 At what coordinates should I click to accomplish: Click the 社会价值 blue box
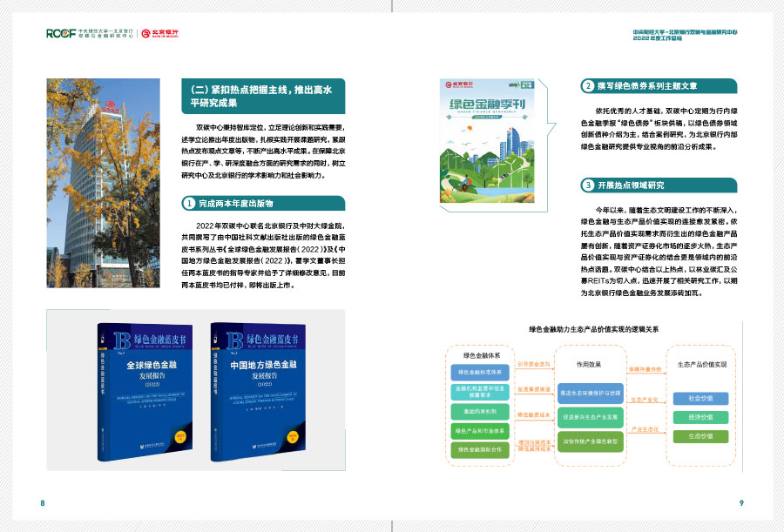tap(700, 398)
